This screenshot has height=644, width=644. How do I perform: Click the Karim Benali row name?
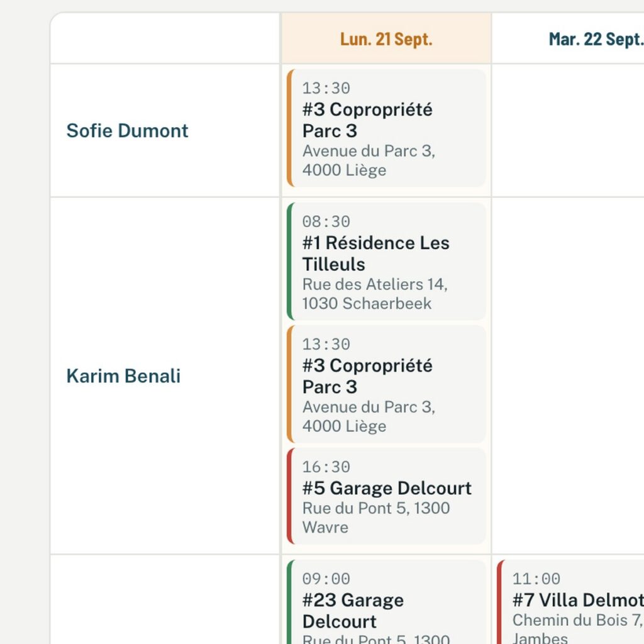[124, 376]
